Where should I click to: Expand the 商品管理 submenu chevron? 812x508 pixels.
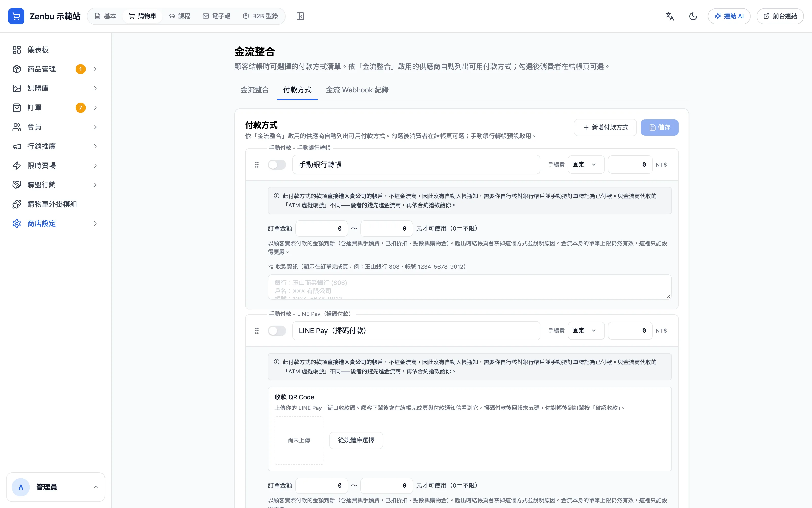click(x=95, y=69)
